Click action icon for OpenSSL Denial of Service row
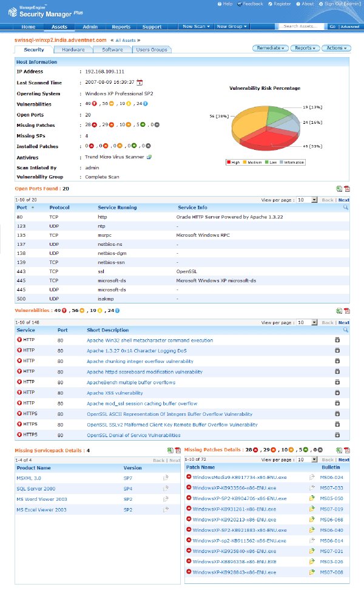364x590 pixels. [x=337, y=435]
